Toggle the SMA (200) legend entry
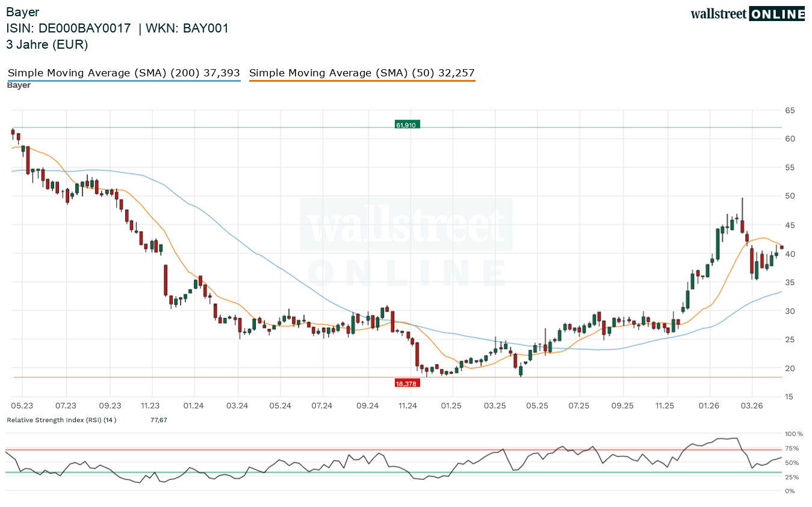This screenshot has height=507, width=812. point(123,73)
